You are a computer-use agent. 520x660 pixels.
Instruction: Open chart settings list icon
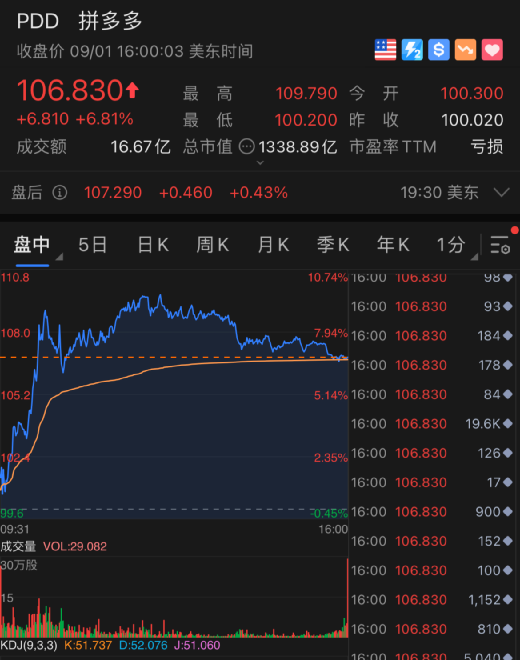500,245
